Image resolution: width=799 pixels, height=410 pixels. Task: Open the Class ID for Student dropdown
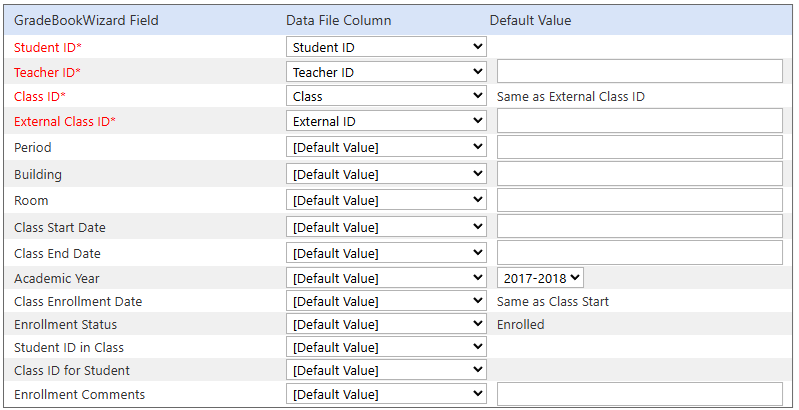[386, 370]
